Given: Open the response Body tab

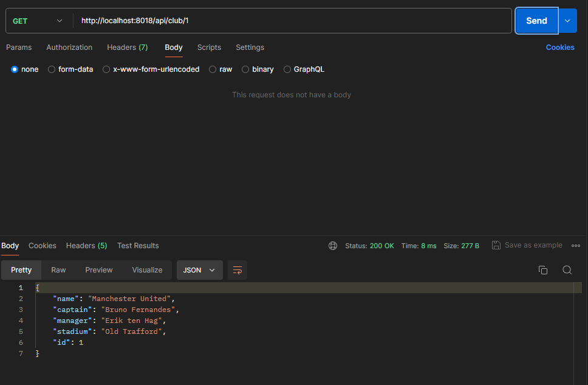Looking at the screenshot, I should pyautogui.click(x=10, y=246).
